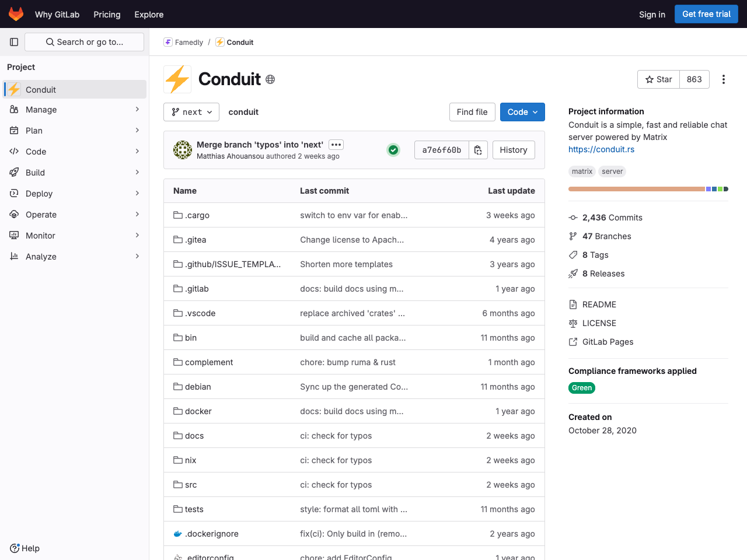
Task: Expand commit message ellipsis button
Action: click(336, 145)
